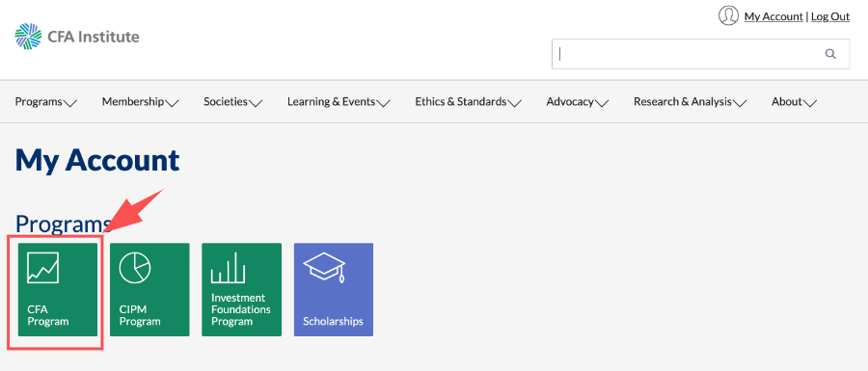Screen dimensions: 868x371
Task: Open the CIPM Program pie chart tile
Action: (149, 289)
